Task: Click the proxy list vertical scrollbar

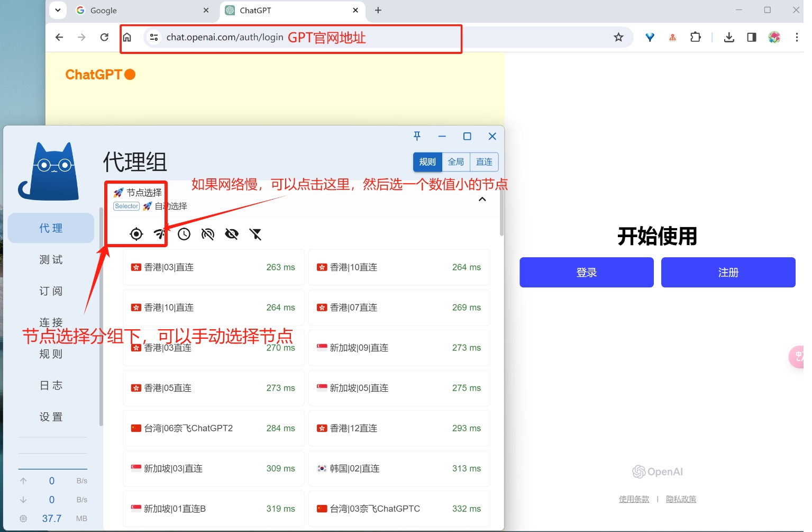Action: 501,212
